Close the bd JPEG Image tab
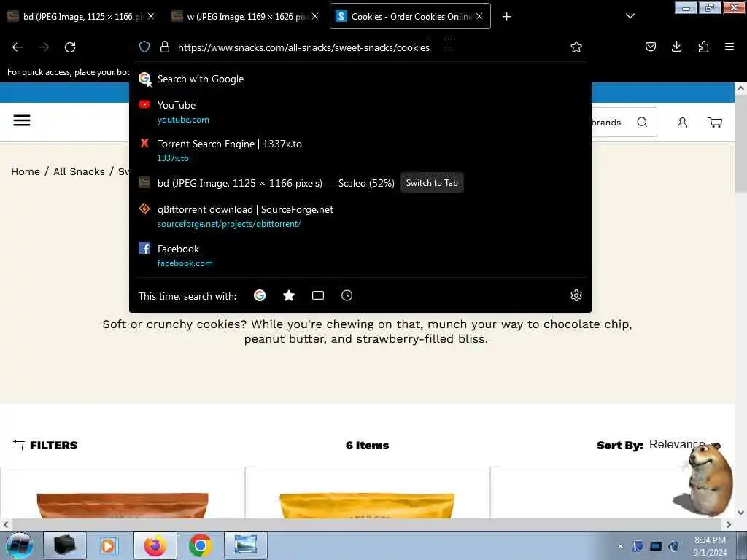This screenshot has height=560, width=747. (x=151, y=16)
